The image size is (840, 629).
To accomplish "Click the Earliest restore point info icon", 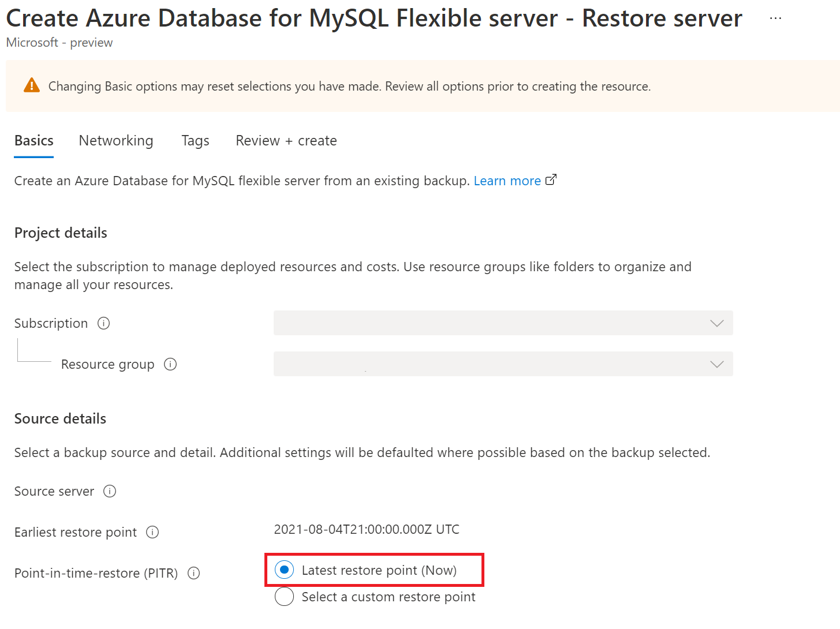I will [x=152, y=532].
